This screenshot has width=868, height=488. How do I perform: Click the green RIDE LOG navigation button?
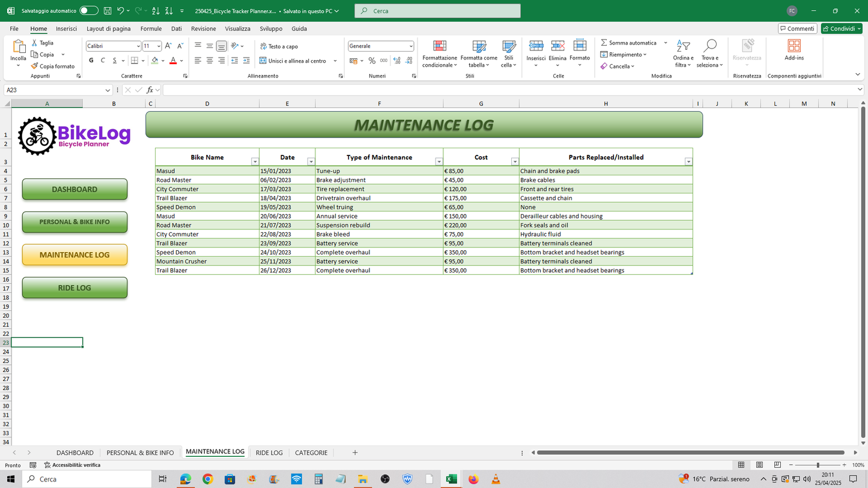pos(74,288)
